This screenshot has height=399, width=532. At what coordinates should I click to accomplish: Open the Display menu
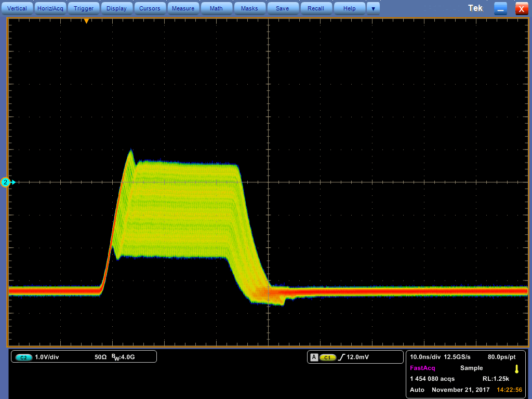[116, 8]
